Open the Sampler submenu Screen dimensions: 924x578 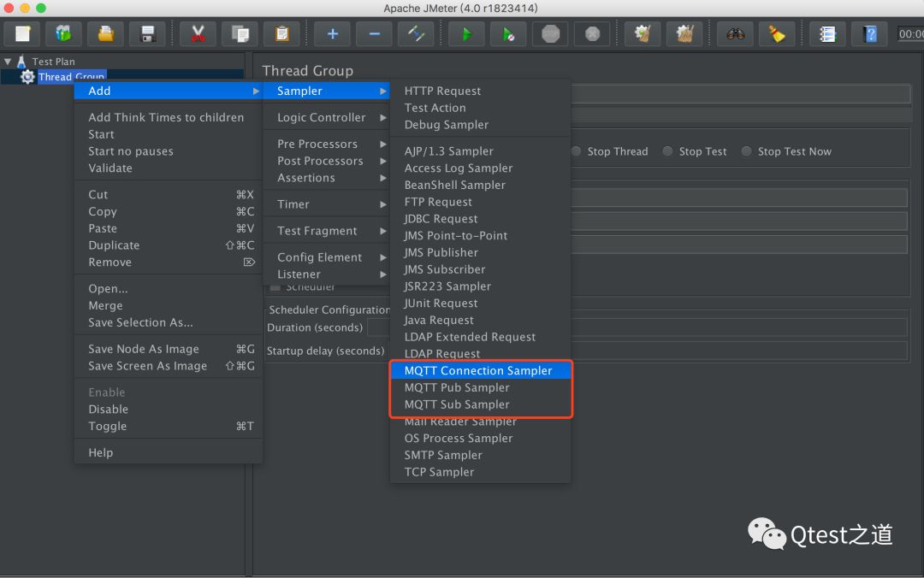pos(327,91)
